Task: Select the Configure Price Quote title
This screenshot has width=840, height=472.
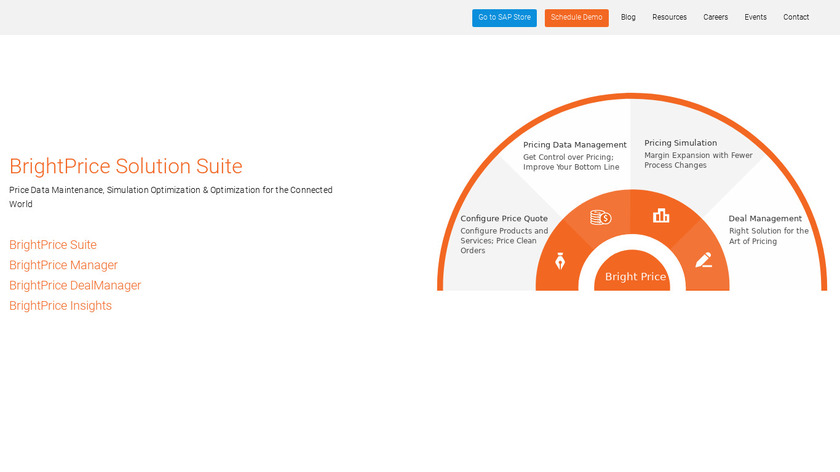Action: 504,218
